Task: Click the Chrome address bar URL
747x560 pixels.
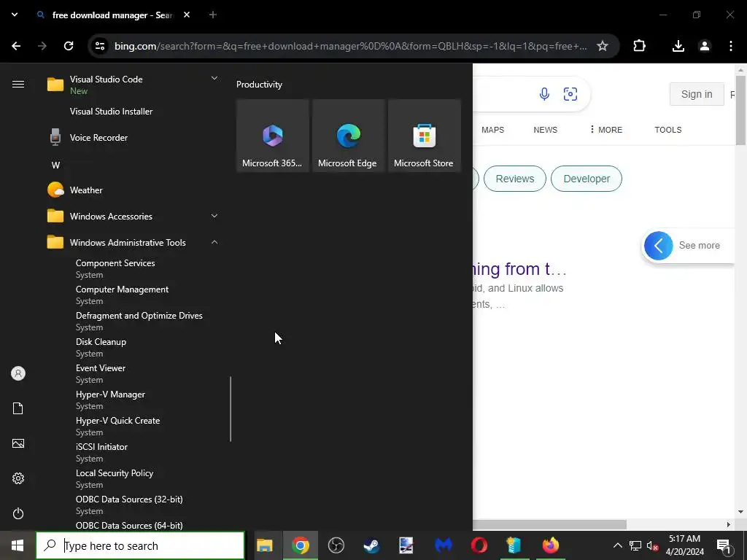Action: [350, 46]
